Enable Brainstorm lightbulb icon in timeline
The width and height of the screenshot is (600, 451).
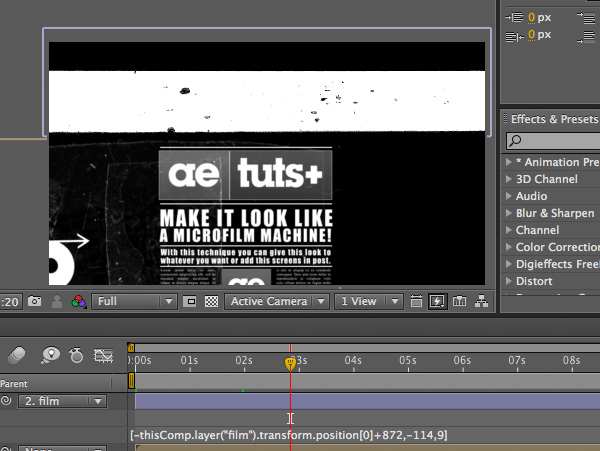51,355
